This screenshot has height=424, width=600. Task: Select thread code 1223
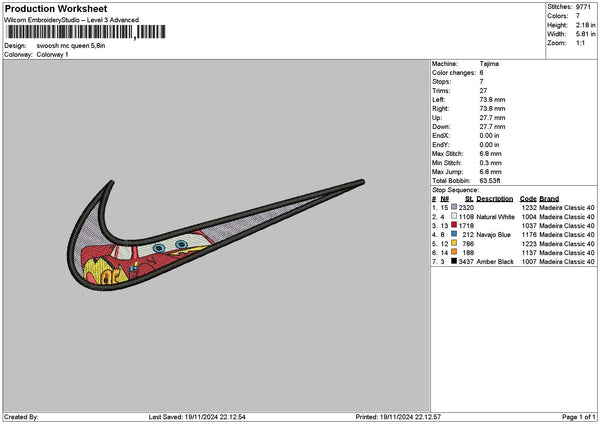529,244
